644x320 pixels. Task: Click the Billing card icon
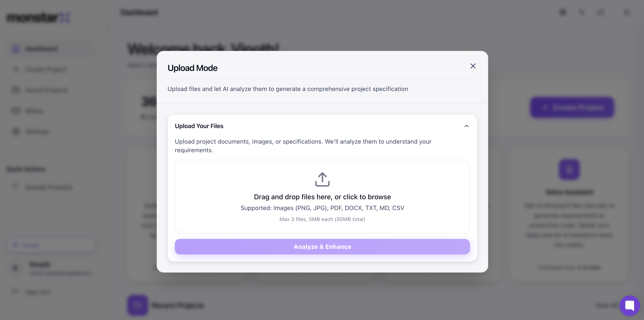[x=16, y=111]
